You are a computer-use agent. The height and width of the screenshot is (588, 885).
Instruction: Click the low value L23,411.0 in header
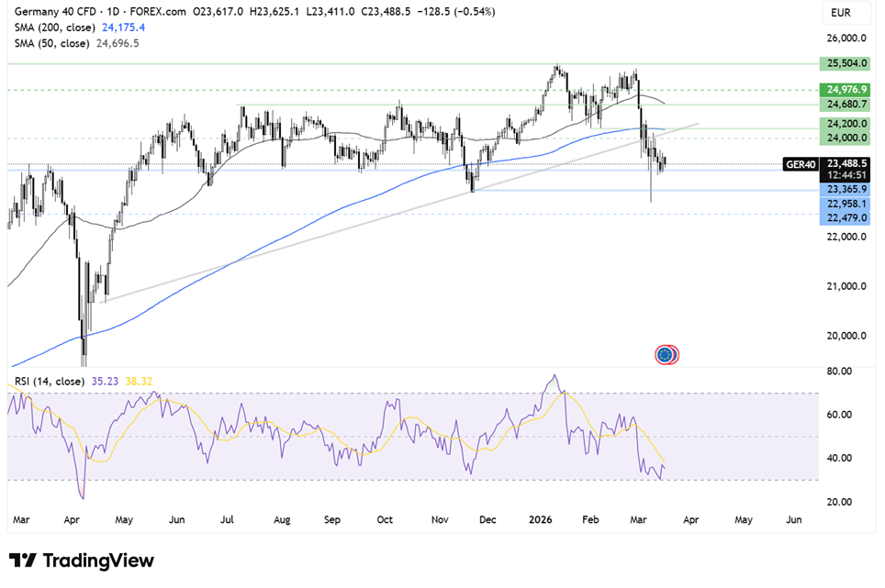click(x=330, y=11)
